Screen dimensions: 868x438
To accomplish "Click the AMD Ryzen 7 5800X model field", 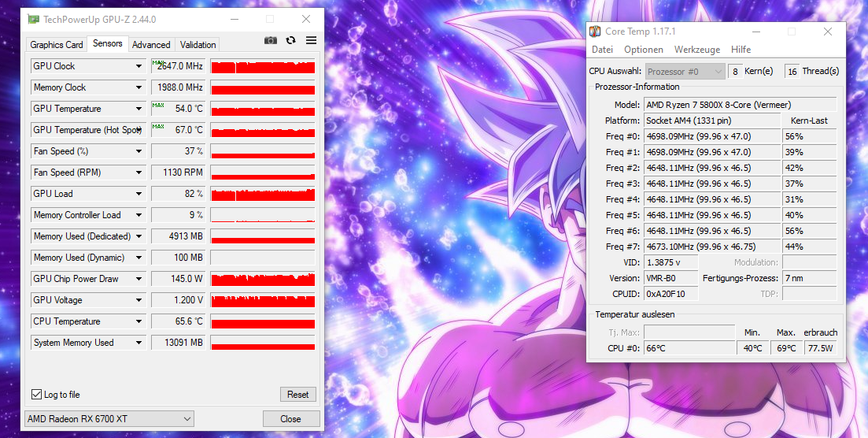I will [x=741, y=105].
